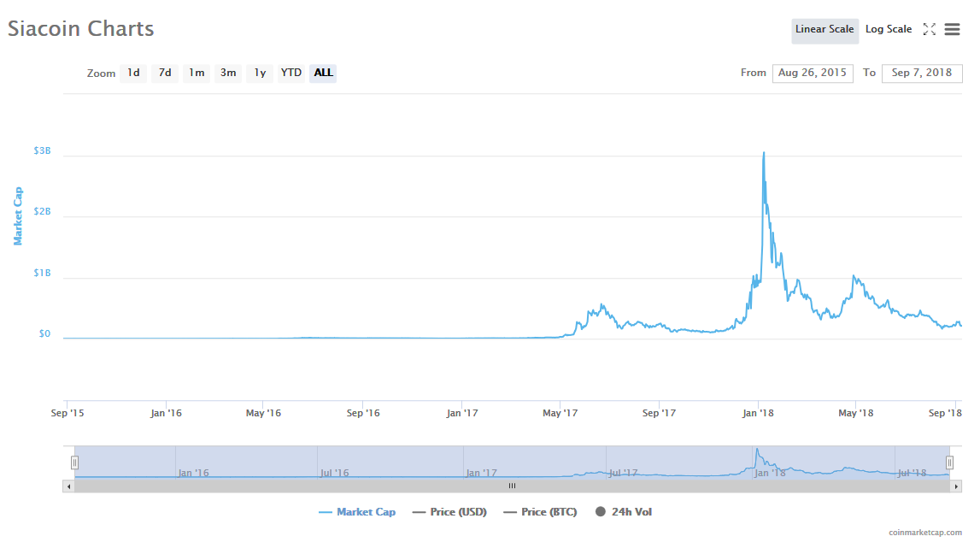
Task: Open the coinmarketcap.com credit link
Action: (925, 533)
